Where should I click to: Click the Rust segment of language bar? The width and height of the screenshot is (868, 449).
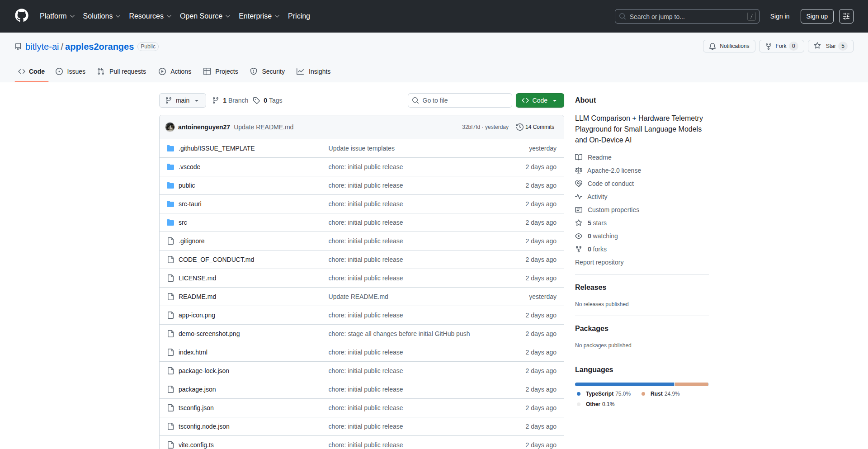tap(691, 384)
